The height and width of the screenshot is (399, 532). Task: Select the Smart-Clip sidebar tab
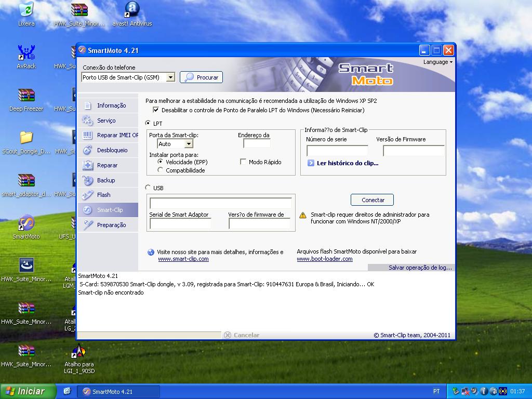pyautogui.click(x=108, y=210)
